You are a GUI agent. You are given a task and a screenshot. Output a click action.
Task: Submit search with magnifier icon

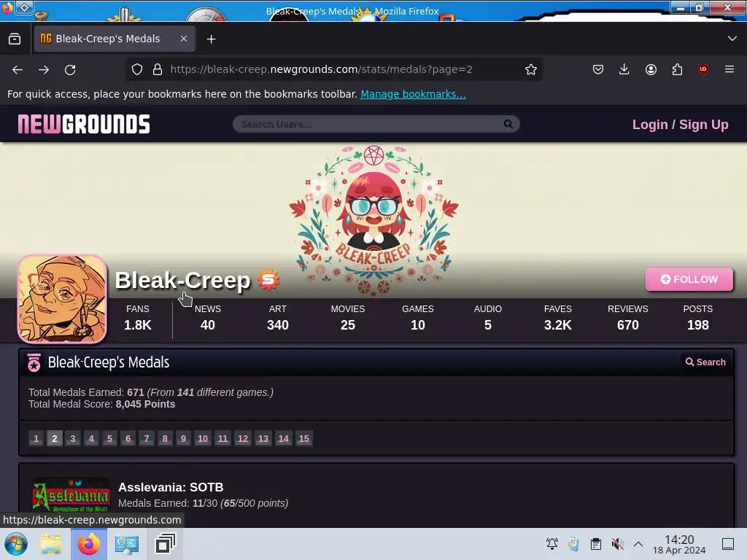click(508, 124)
